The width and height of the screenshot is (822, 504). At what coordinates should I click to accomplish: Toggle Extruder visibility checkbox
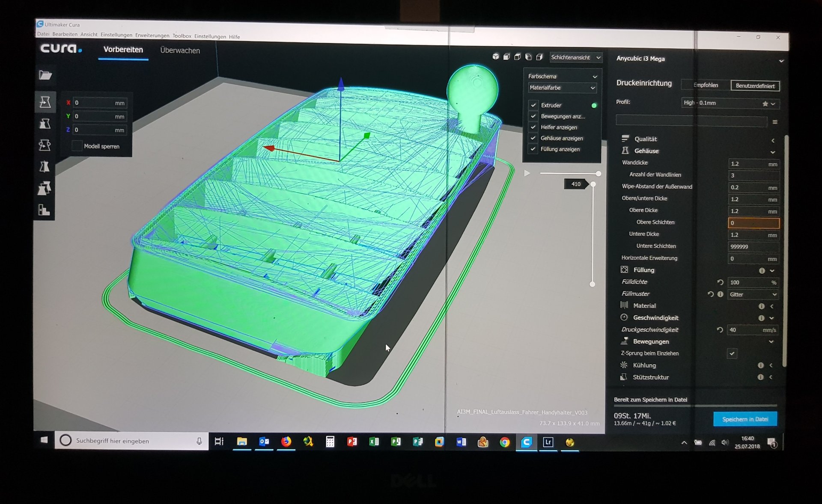(x=533, y=105)
